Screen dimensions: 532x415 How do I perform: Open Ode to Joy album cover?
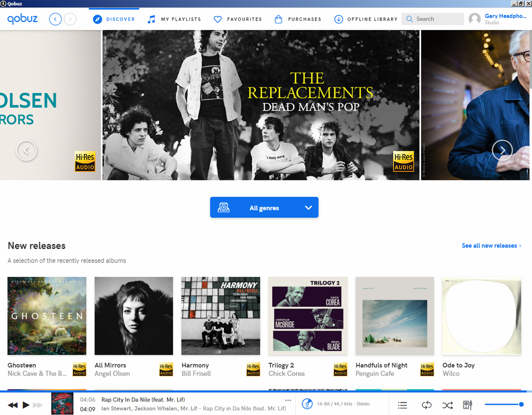click(x=482, y=316)
